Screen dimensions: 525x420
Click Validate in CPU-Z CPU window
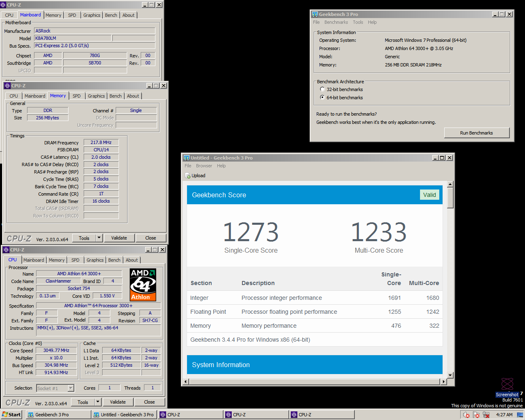pos(118,402)
